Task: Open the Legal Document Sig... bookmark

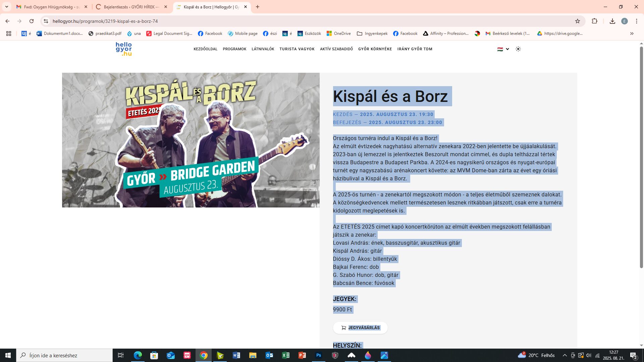Action: click(169, 34)
